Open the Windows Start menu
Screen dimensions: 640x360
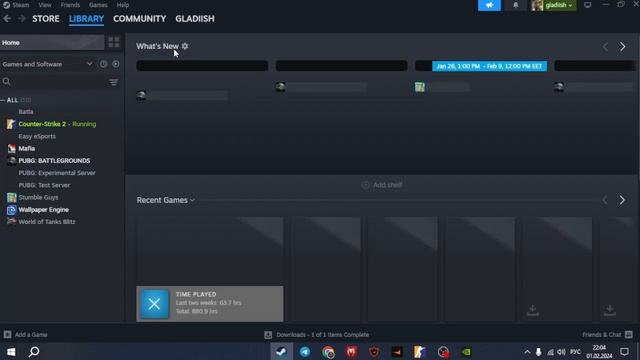point(11,352)
